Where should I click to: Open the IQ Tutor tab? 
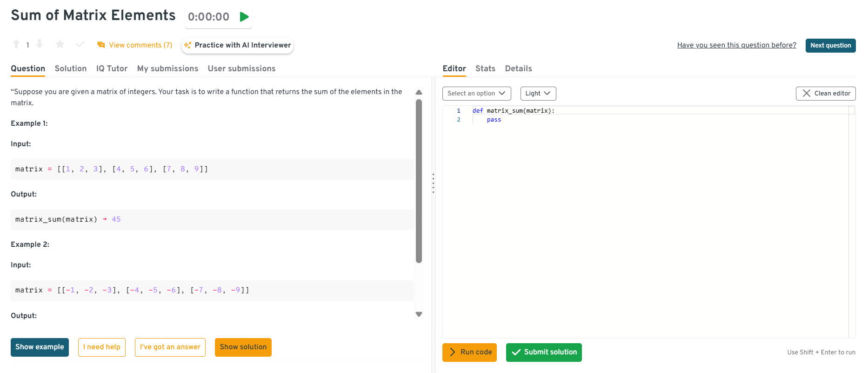pos(112,68)
